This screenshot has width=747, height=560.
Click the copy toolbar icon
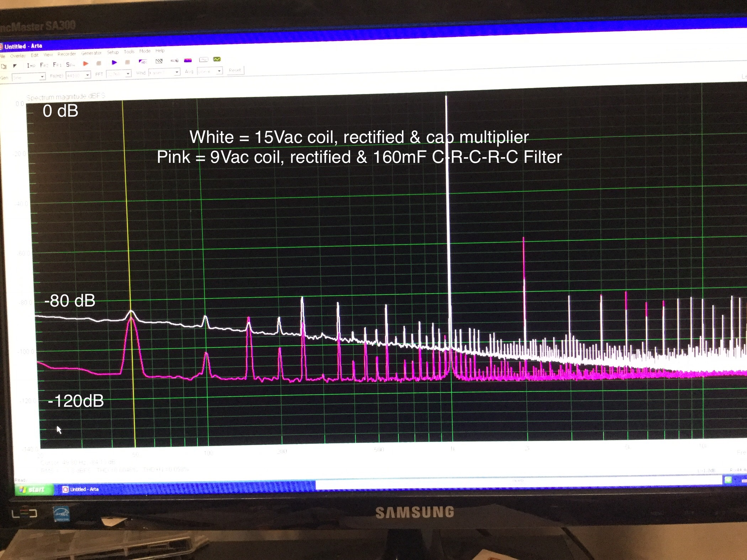(x=4, y=66)
